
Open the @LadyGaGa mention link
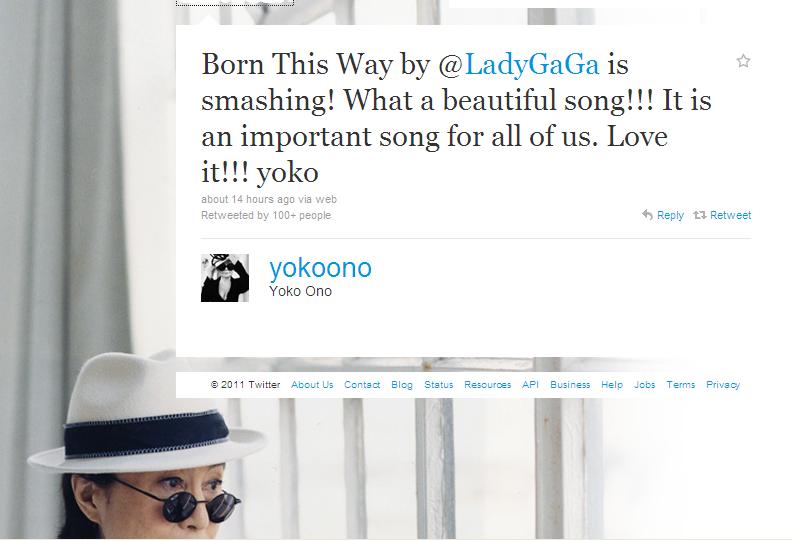pyautogui.click(x=519, y=64)
